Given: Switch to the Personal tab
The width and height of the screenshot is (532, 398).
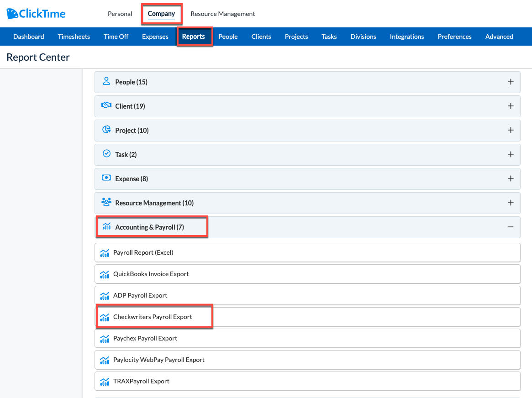Looking at the screenshot, I should click(x=120, y=14).
